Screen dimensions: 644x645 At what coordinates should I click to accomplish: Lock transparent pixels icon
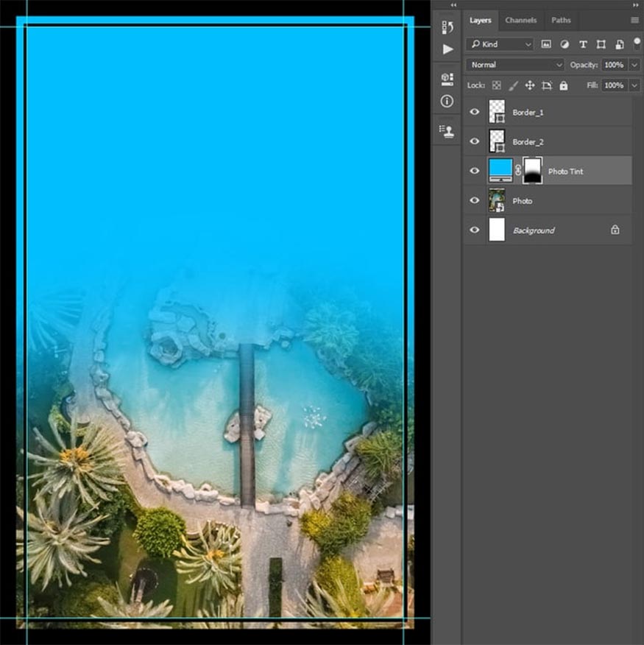point(496,85)
